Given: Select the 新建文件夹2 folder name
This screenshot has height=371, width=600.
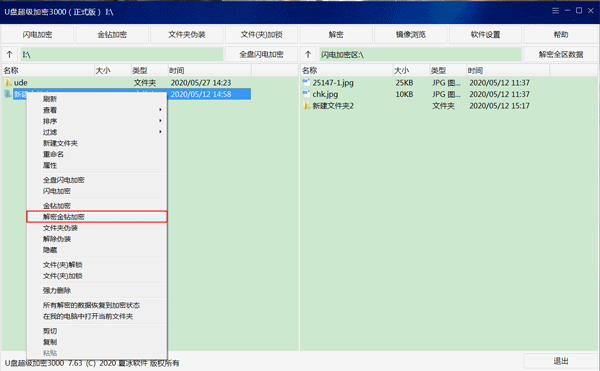Looking at the screenshot, I should point(333,106).
